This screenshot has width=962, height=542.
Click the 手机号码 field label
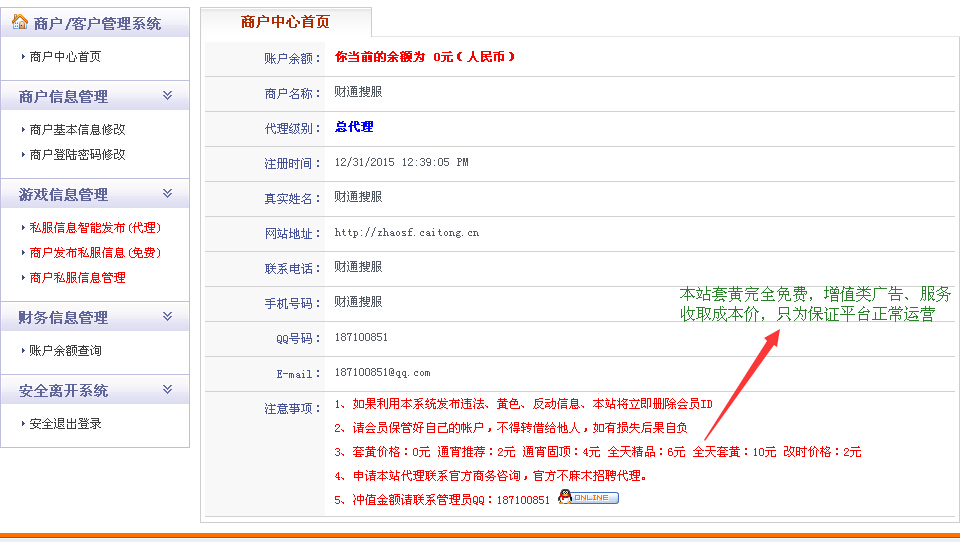click(x=292, y=303)
